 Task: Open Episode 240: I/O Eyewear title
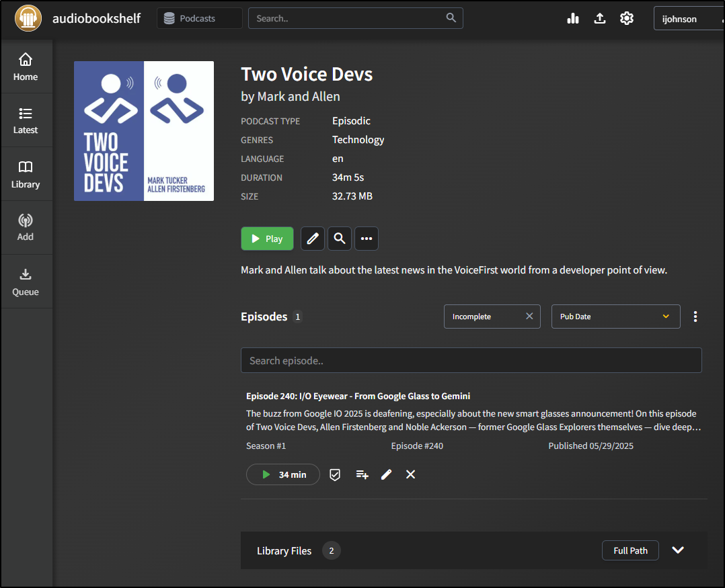click(358, 396)
